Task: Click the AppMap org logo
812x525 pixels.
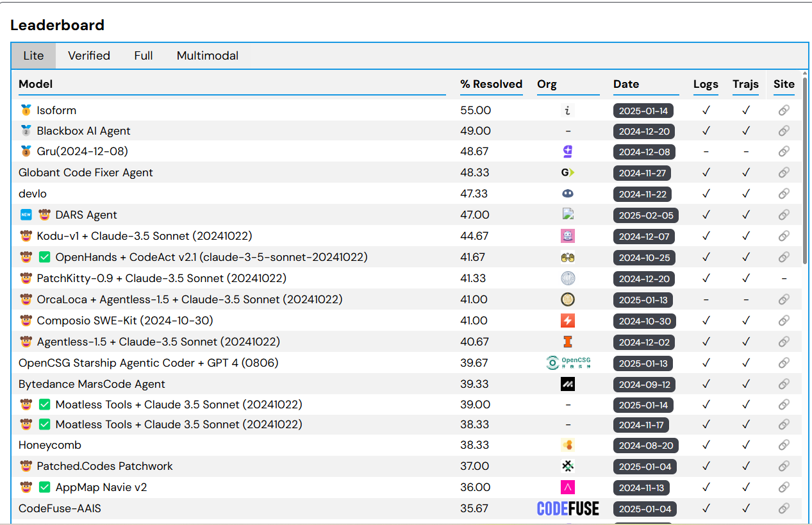Action: [x=568, y=487]
